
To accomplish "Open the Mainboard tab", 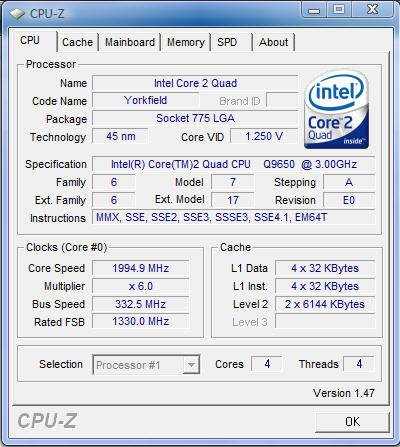I will [130, 42].
